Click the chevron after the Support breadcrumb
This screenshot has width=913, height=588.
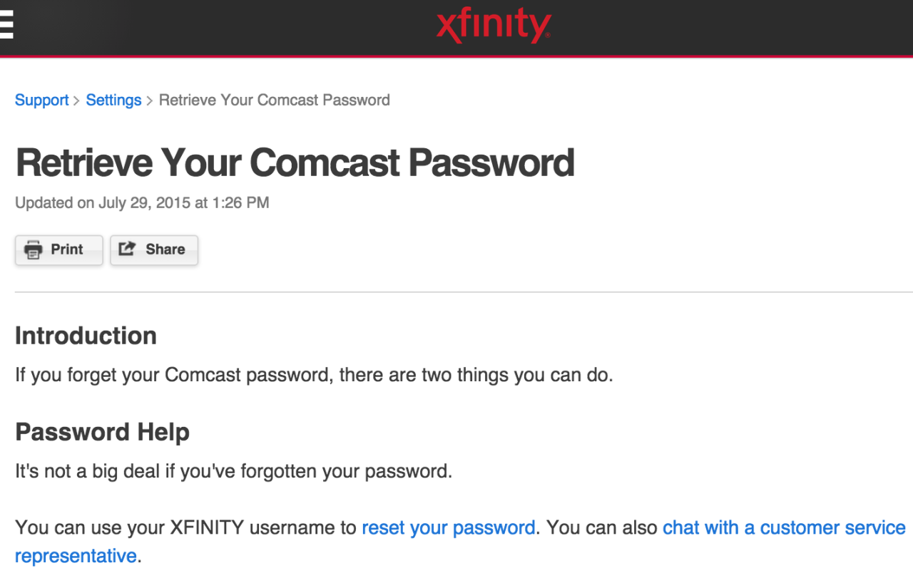click(x=75, y=100)
